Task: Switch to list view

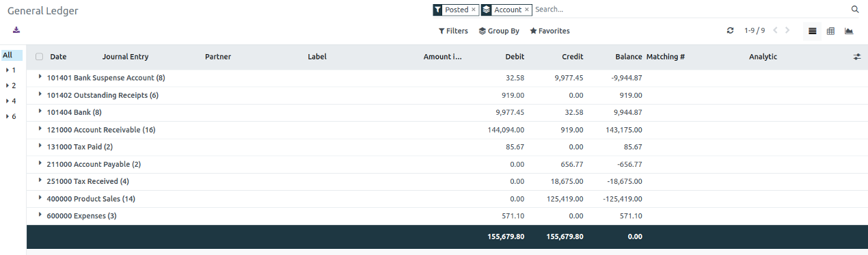Action: pyautogui.click(x=813, y=31)
